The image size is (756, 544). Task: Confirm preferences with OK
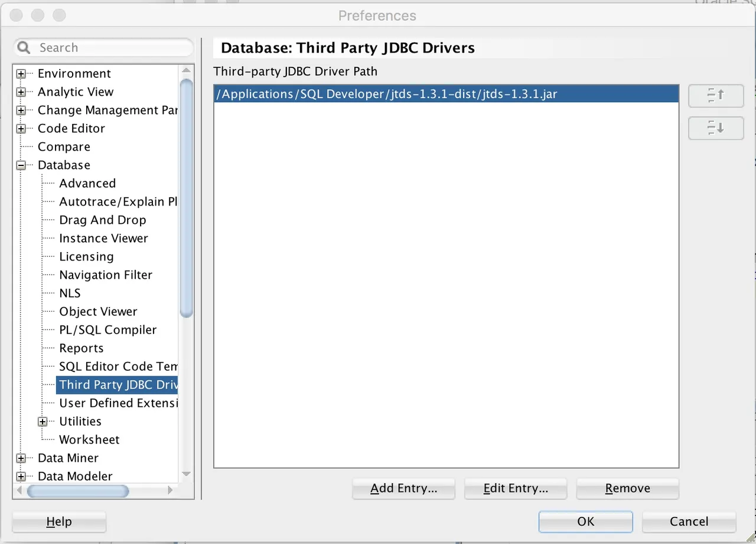(x=585, y=522)
